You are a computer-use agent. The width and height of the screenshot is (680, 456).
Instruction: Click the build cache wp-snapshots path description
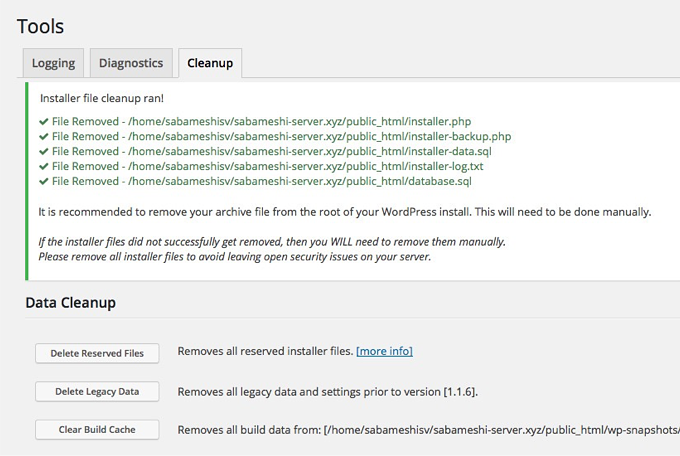tap(428, 430)
